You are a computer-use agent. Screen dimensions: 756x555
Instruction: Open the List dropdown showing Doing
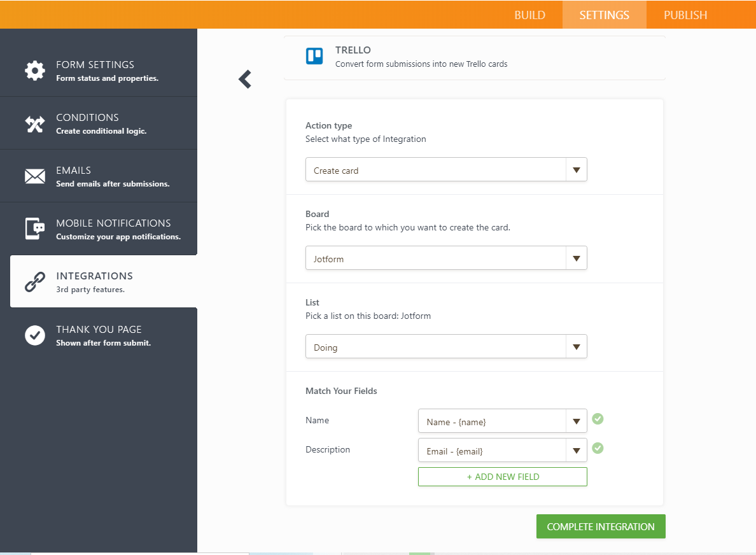point(446,347)
